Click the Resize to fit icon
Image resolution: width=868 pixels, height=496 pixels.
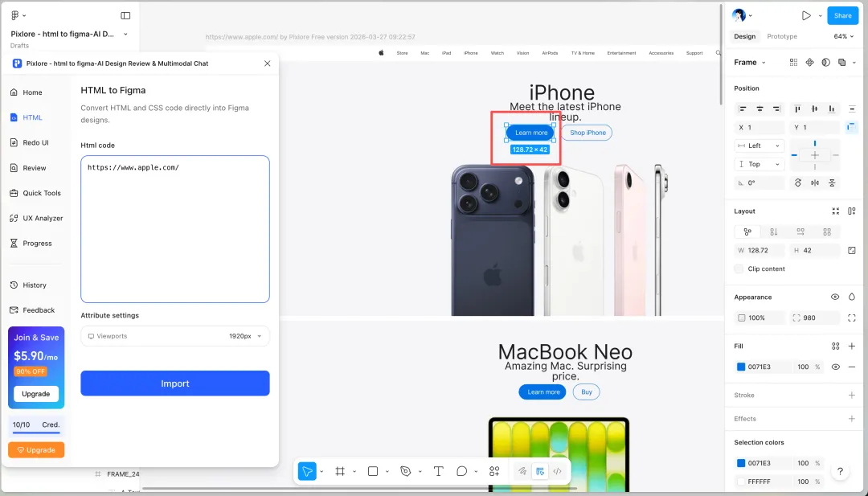[x=835, y=211]
